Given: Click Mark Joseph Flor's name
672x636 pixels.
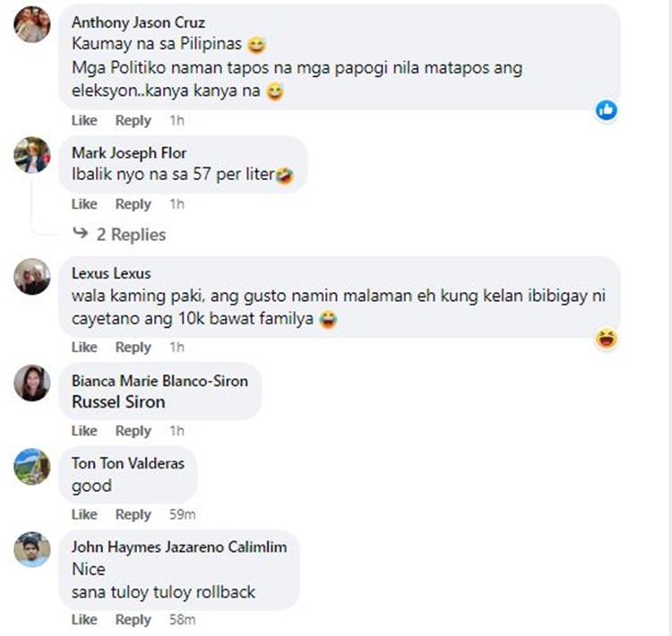Looking at the screenshot, I should 129,153.
